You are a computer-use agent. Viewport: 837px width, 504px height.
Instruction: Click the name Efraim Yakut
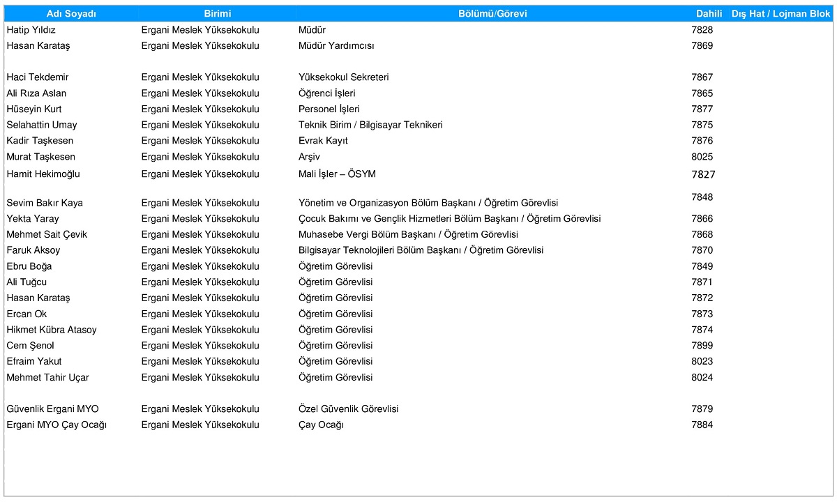pos(34,362)
